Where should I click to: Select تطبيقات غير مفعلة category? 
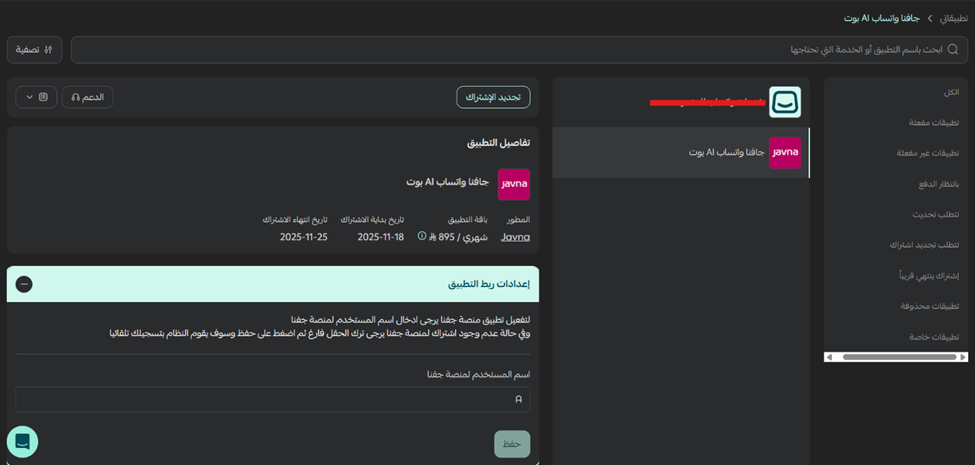pos(928,153)
